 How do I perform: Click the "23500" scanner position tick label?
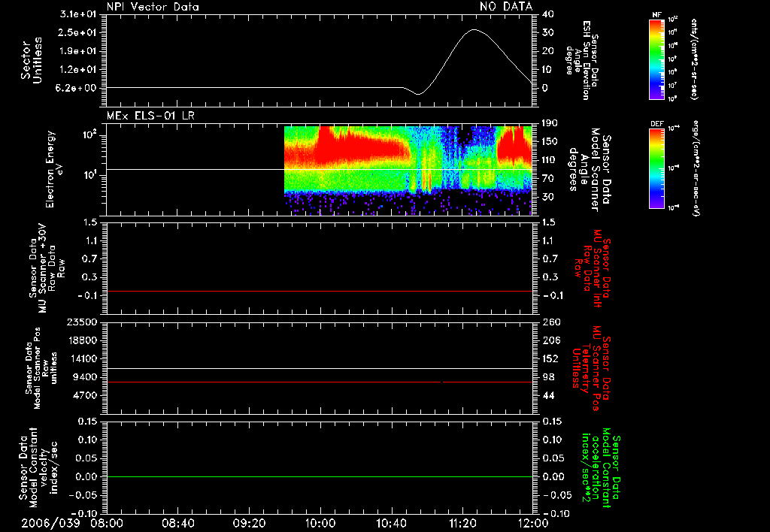[x=82, y=322]
